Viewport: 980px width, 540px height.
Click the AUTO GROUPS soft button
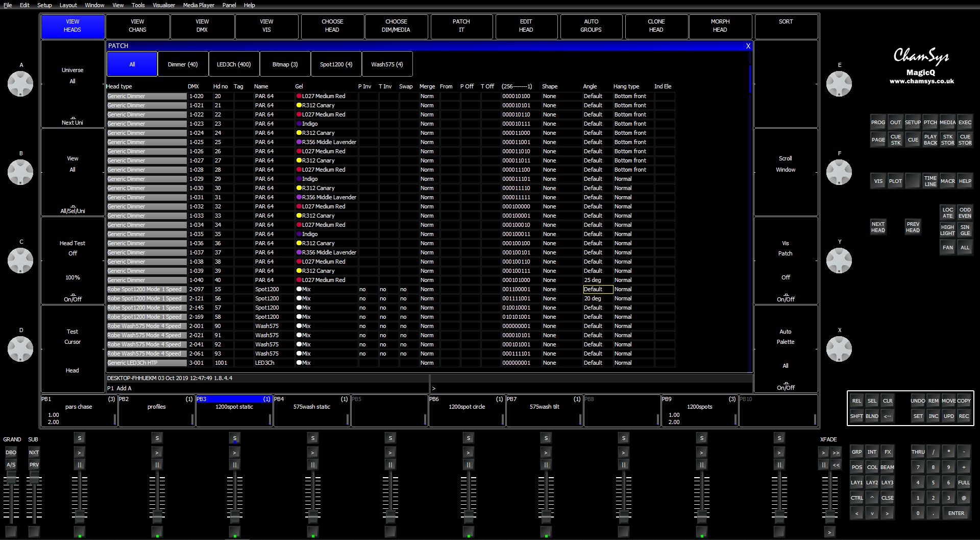click(x=591, y=26)
